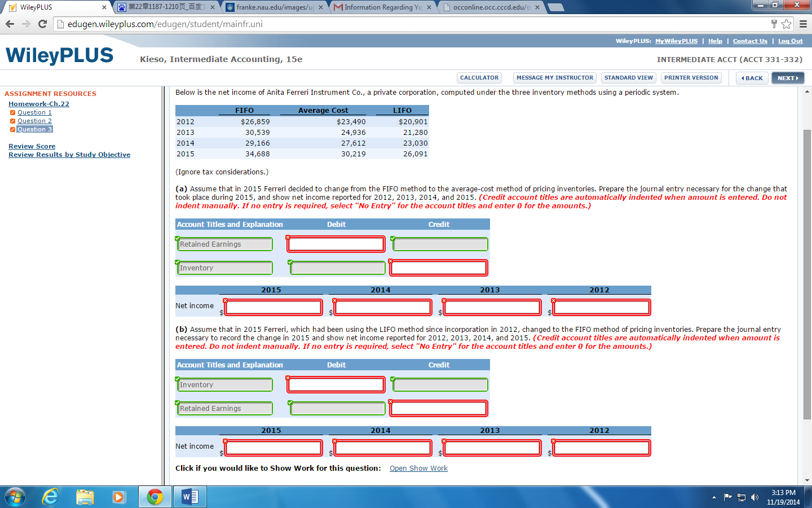This screenshot has height=508, width=812.
Task: Click part (a) Inventory account title box
Action: click(225, 268)
